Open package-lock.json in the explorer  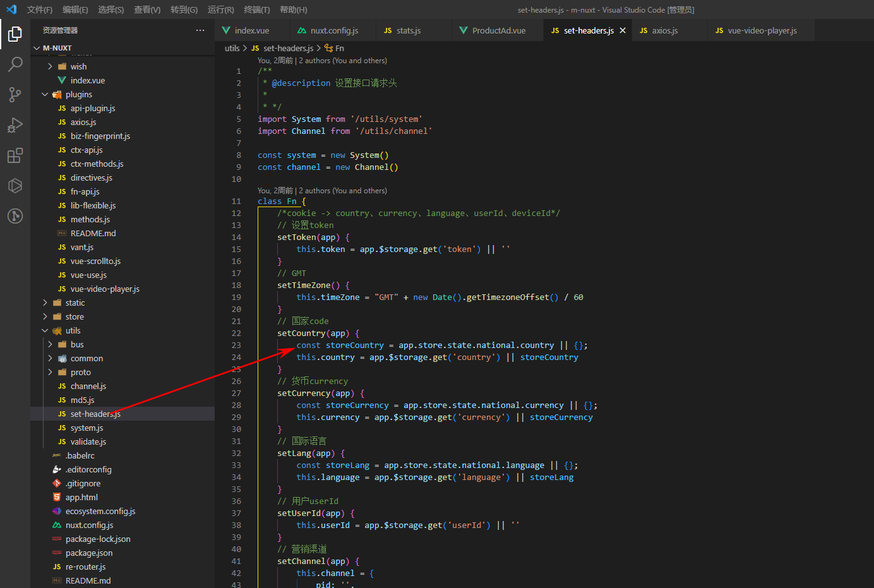123,539
